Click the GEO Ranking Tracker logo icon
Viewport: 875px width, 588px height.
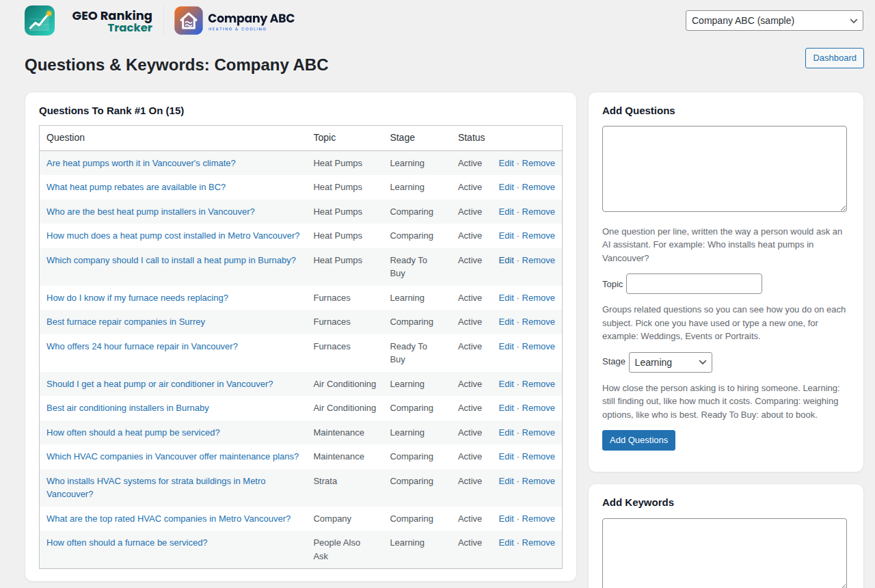[40, 21]
